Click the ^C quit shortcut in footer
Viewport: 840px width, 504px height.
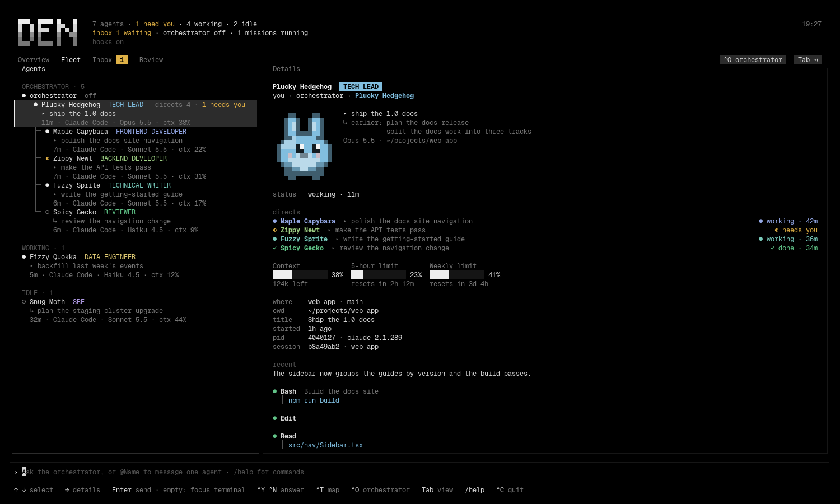click(510, 490)
